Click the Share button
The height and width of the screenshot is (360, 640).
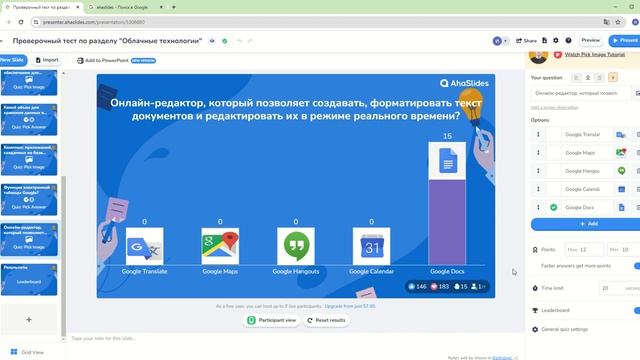click(x=527, y=41)
